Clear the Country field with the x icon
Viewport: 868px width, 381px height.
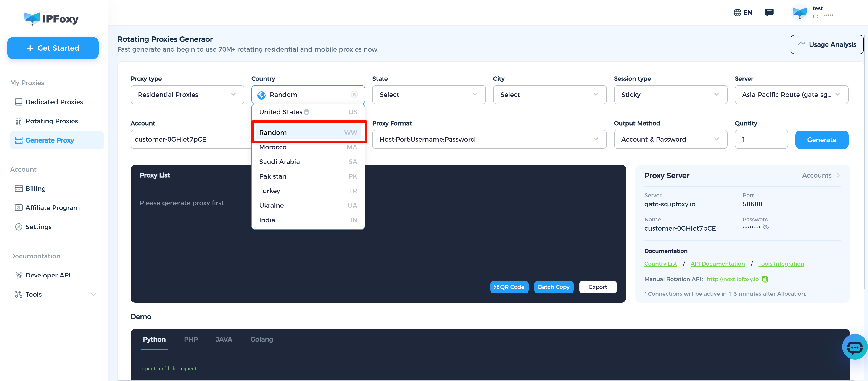tap(354, 94)
